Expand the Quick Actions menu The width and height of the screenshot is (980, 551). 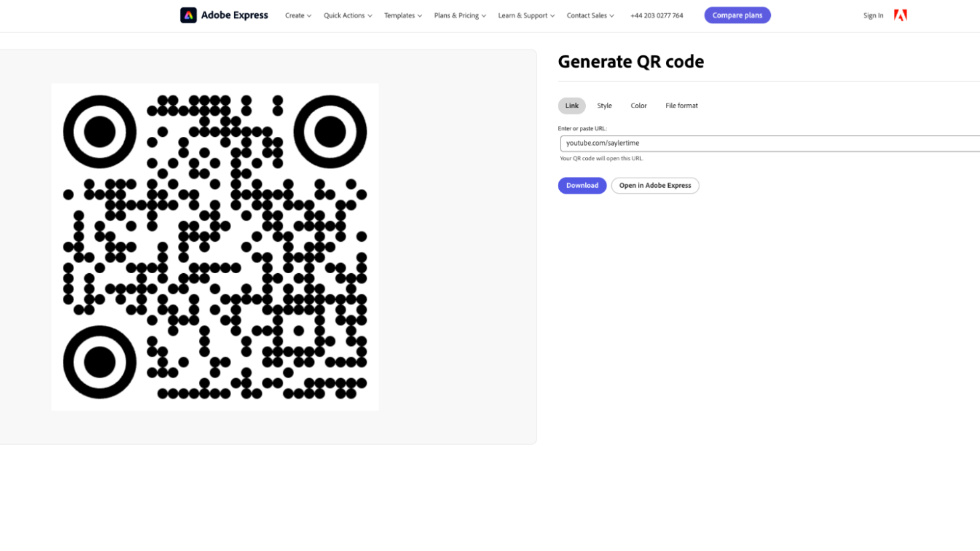348,15
